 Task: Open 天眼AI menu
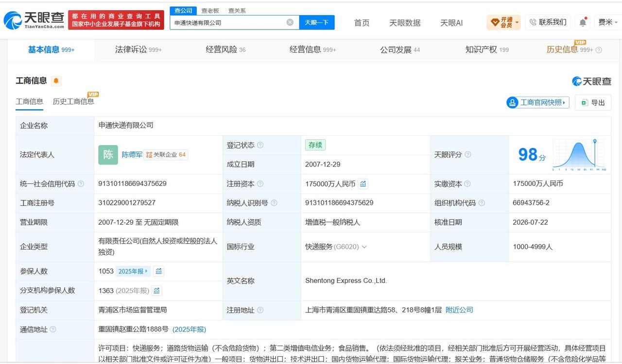[451, 23]
